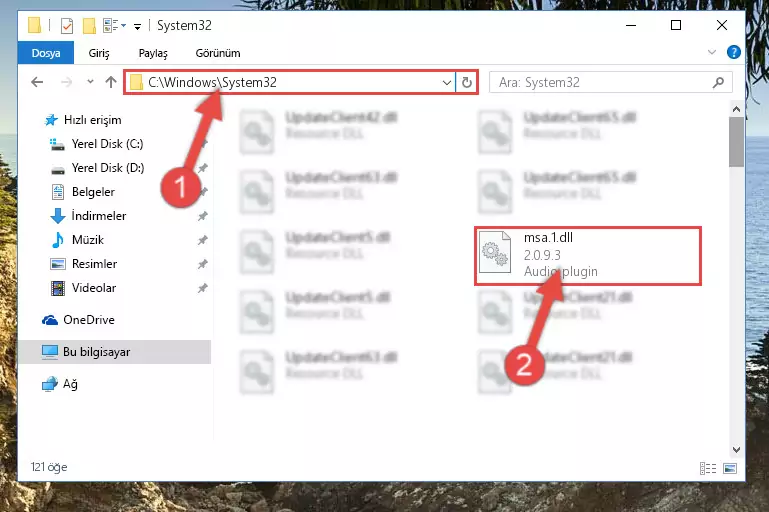Viewport: 769px width, 512px height.
Task: Open the Dosya tab
Action: tap(46, 53)
